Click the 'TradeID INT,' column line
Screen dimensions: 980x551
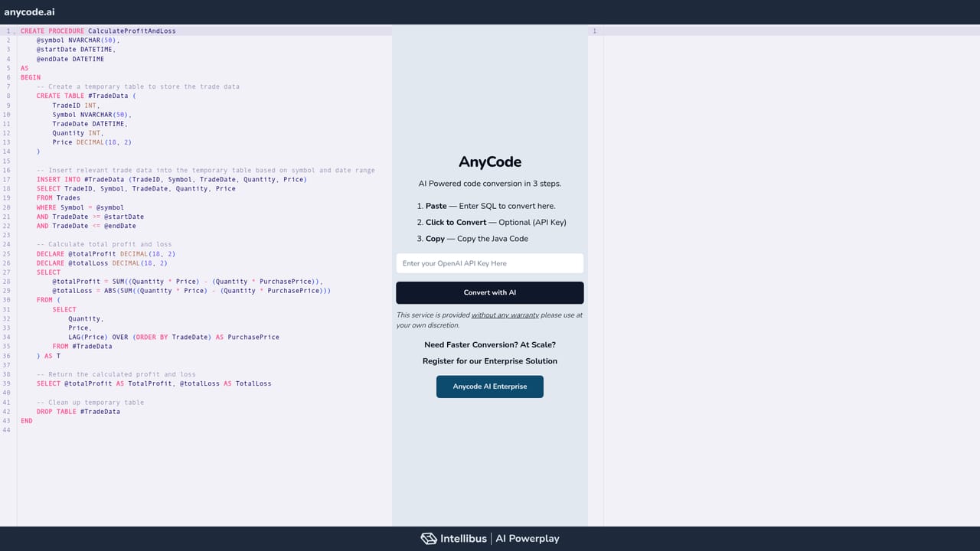(x=76, y=106)
